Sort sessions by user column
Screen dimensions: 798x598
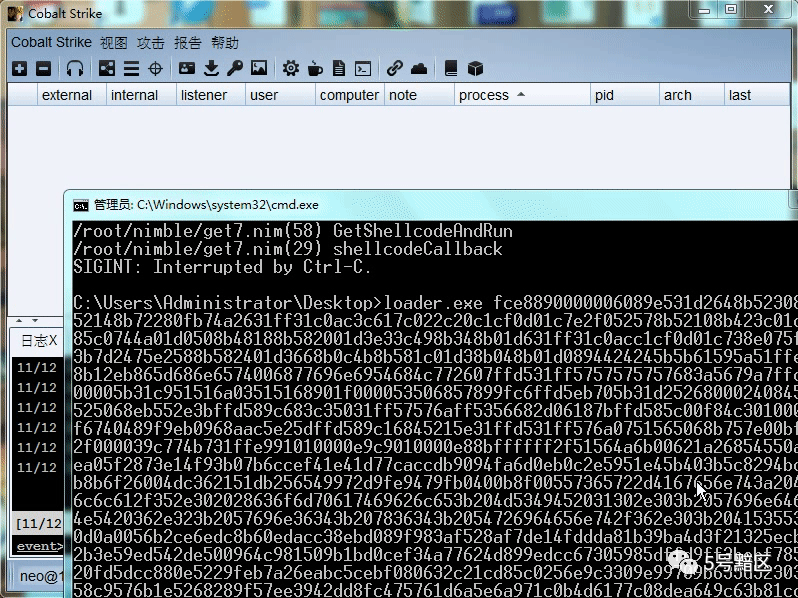click(x=280, y=95)
